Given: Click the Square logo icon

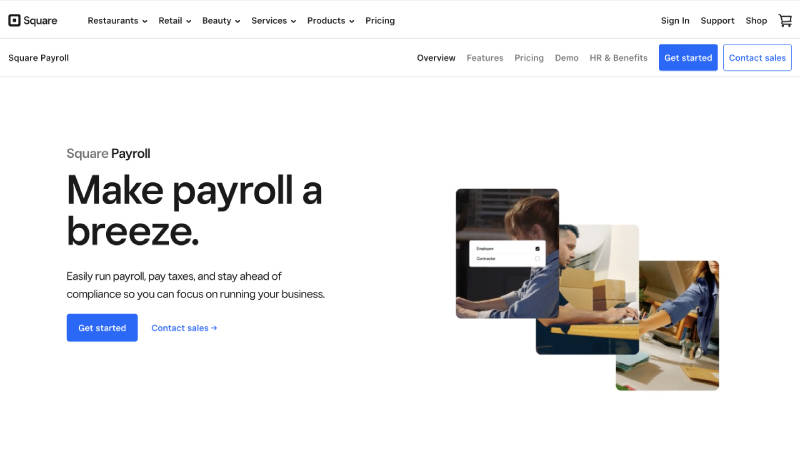Looking at the screenshot, I should [x=14, y=20].
